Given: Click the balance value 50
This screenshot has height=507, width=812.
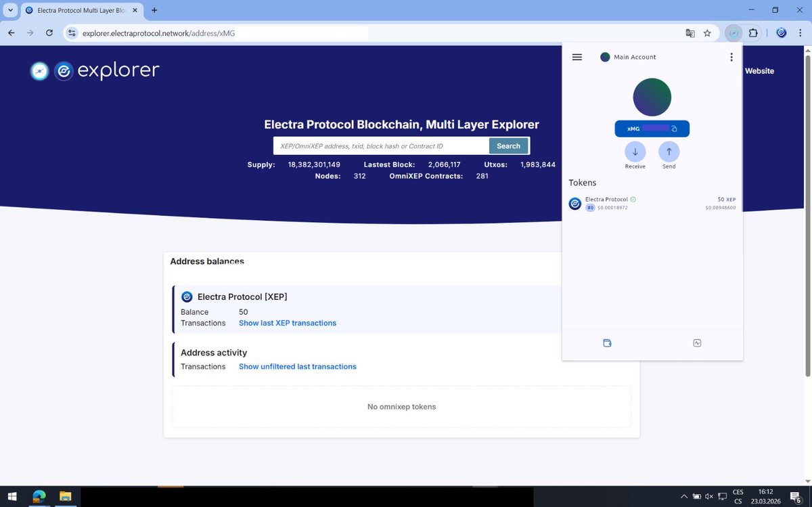Looking at the screenshot, I should click(244, 312).
